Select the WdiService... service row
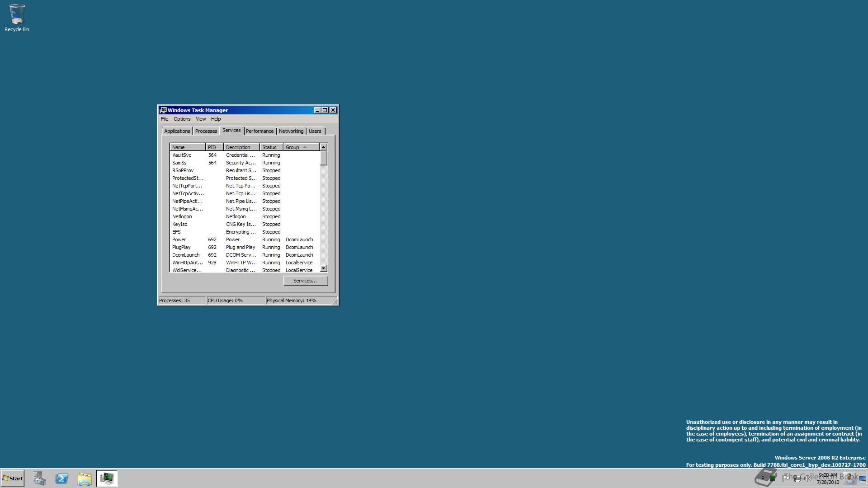This screenshot has width=868, height=488. pyautogui.click(x=245, y=270)
